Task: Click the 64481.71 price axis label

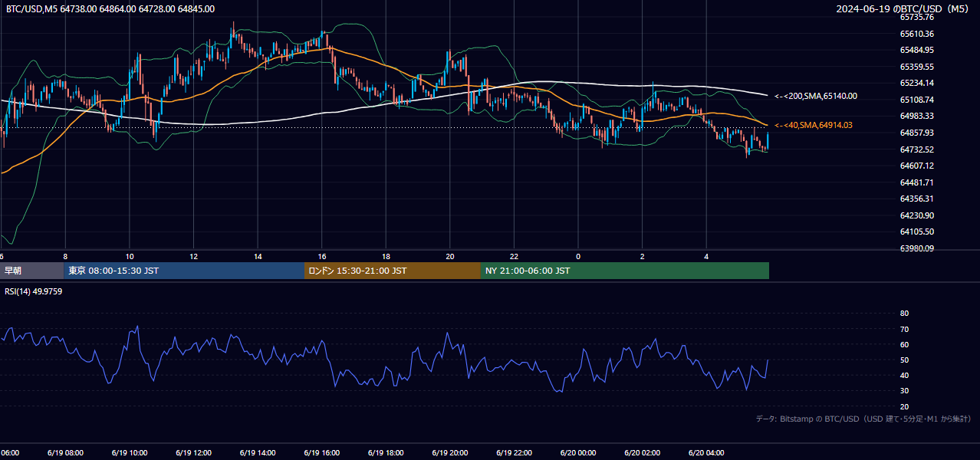Action: (916, 182)
